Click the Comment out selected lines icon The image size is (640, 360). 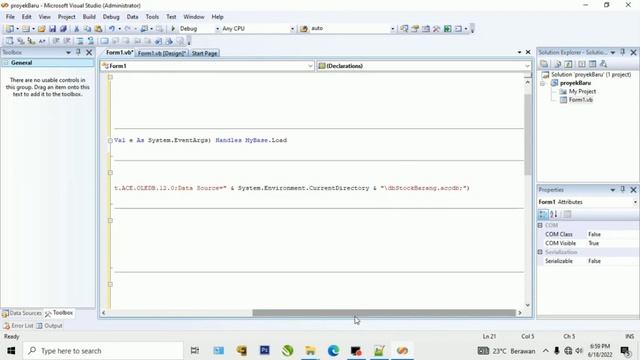click(x=80, y=41)
